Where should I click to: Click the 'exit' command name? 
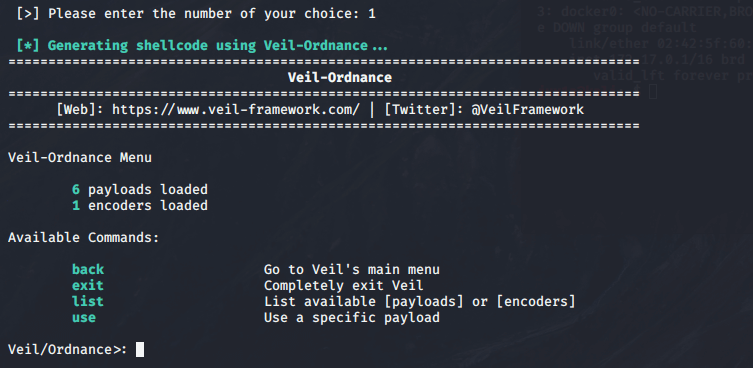88,286
